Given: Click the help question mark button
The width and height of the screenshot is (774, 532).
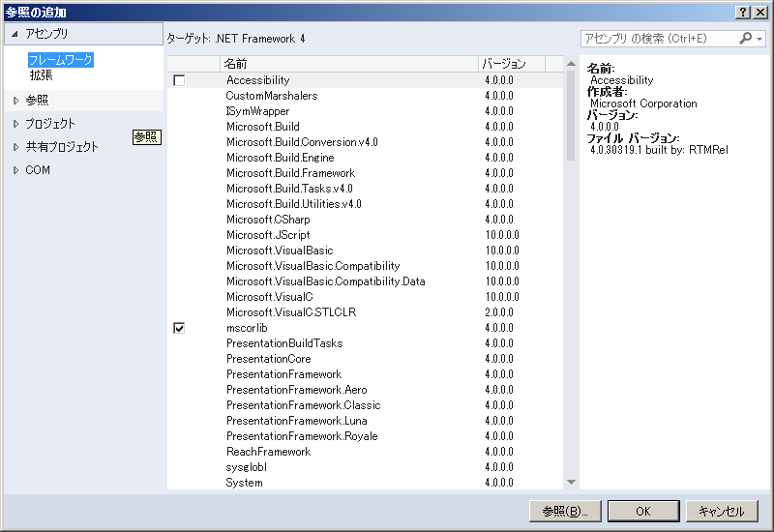Looking at the screenshot, I should click(743, 12).
